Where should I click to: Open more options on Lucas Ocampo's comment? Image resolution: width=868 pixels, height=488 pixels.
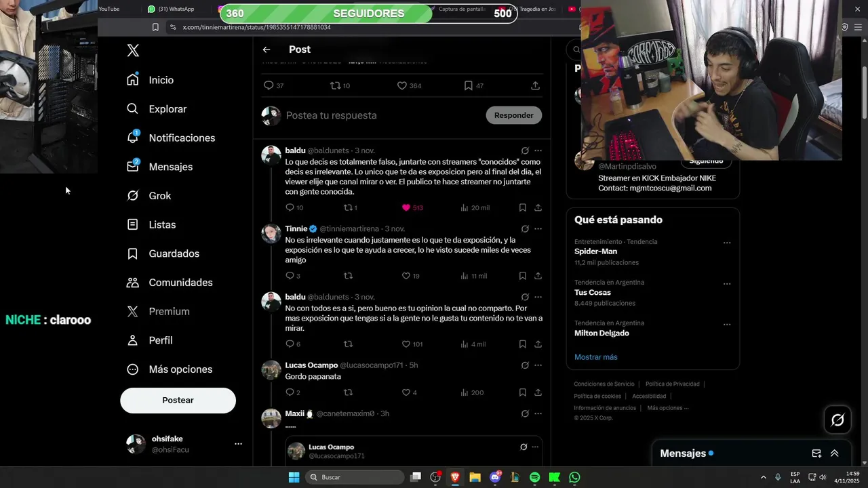pyautogui.click(x=538, y=365)
